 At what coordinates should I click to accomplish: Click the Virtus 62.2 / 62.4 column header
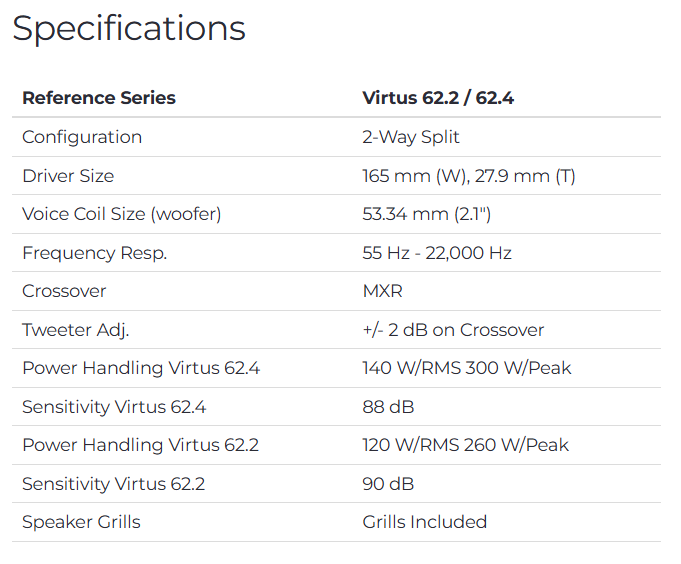[x=438, y=98]
